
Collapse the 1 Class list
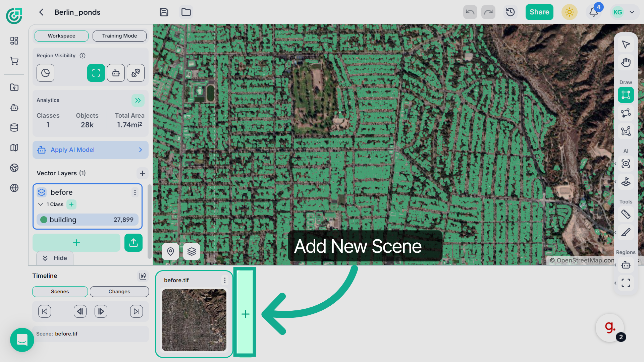41,204
